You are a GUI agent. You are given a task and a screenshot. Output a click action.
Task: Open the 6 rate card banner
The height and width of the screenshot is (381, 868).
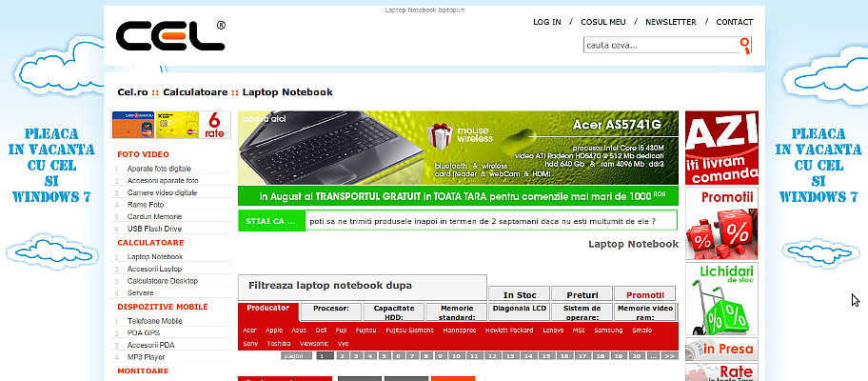pyautogui.click(x=171, y=125)
